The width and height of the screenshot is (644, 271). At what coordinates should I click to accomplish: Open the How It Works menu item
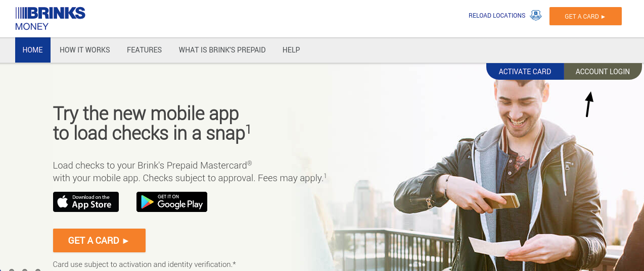click(85, 50)
